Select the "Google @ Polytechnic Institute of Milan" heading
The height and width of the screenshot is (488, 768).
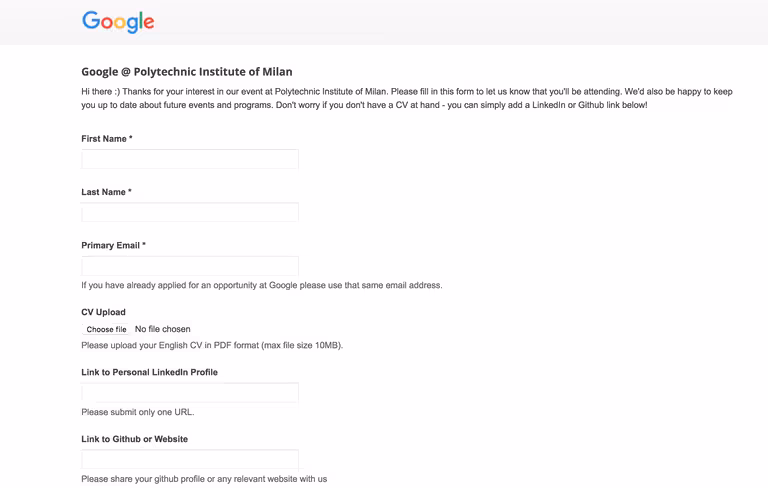click(187, 72)
